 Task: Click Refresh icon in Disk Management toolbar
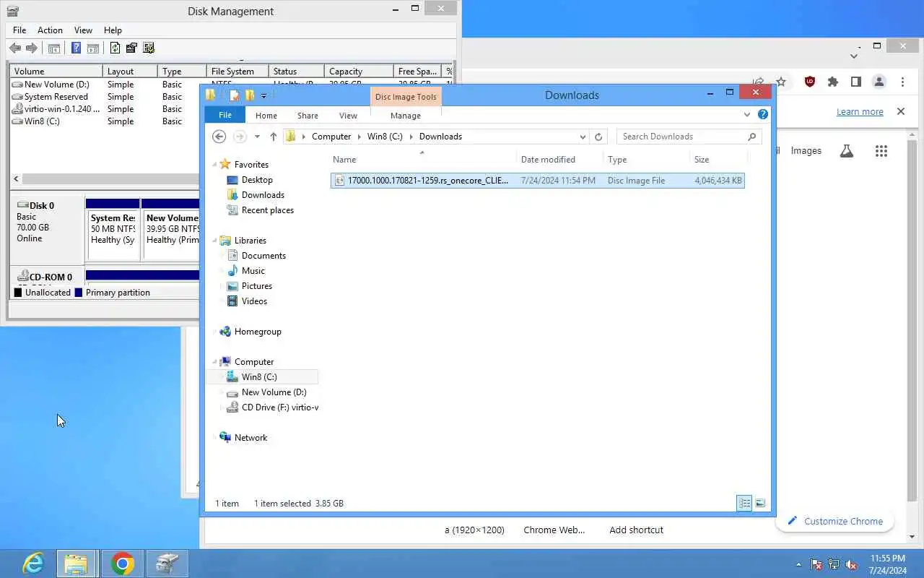coord(115,48)
